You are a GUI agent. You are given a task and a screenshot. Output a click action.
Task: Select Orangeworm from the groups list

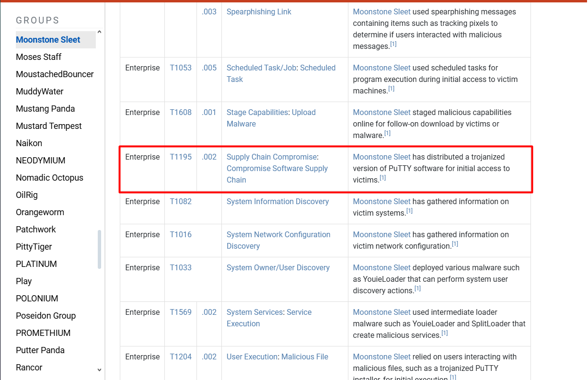click(40, 212)
